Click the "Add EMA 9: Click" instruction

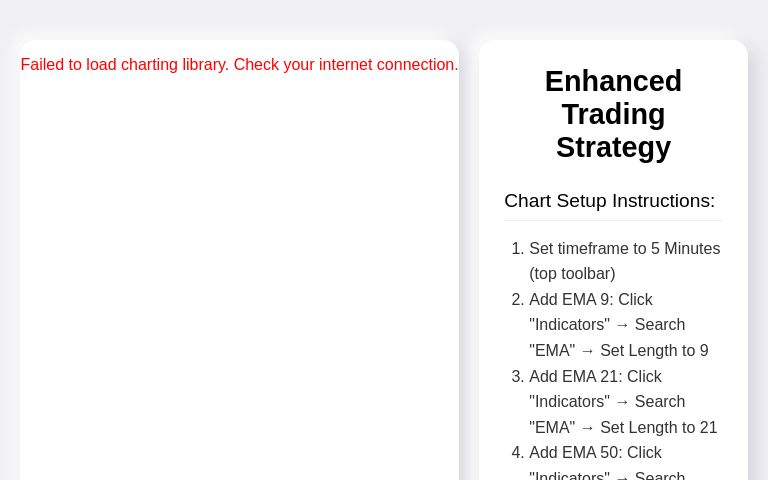click(591, 300)
